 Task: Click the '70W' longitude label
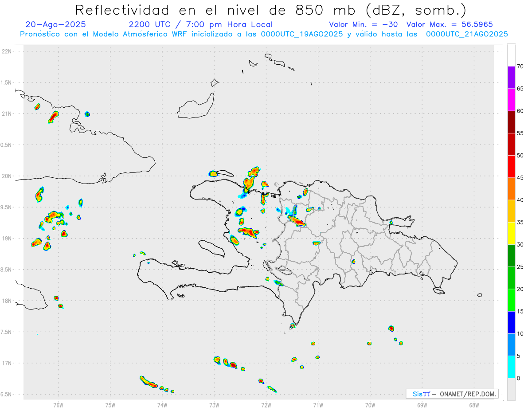tap(370, 405)
